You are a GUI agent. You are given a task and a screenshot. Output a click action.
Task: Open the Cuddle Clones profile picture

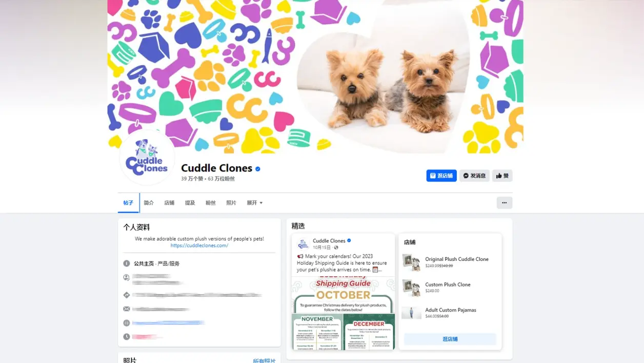click(147, 158)
